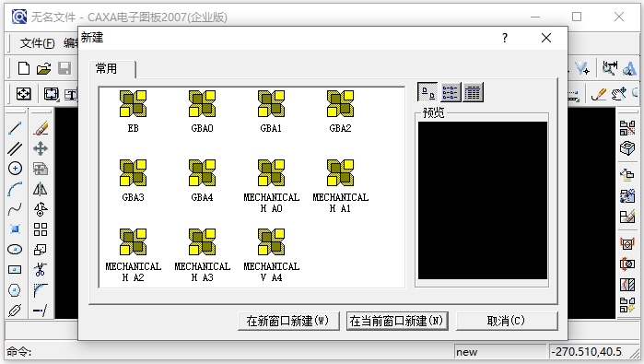Select the Array tool

[x=41, y=229]
